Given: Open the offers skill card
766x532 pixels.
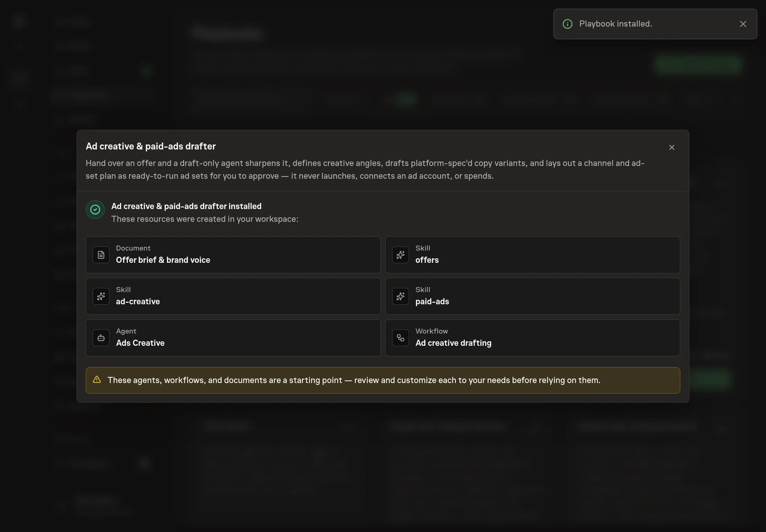Looking at the screenshot, I should 532,255.
